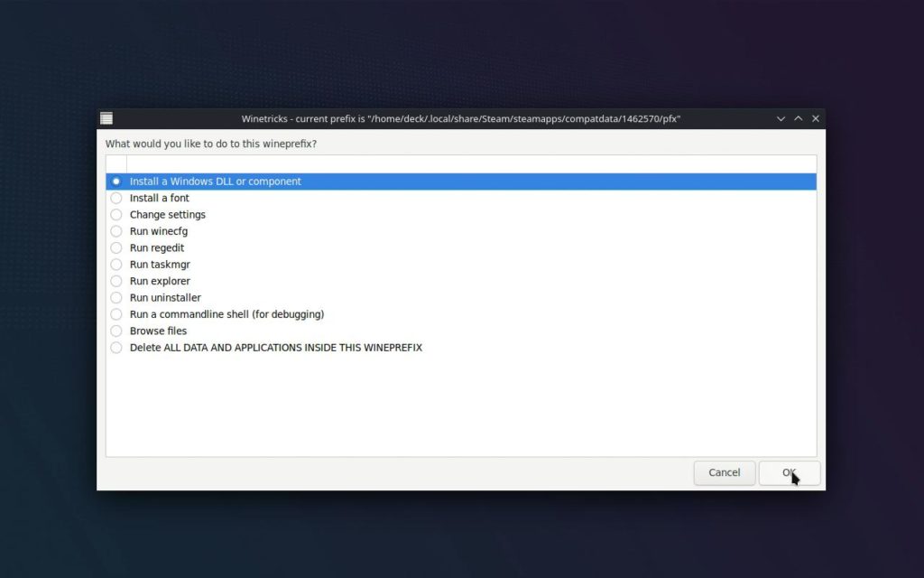
Task: Click the 'Change settings' text label
Action: [167, 215]
